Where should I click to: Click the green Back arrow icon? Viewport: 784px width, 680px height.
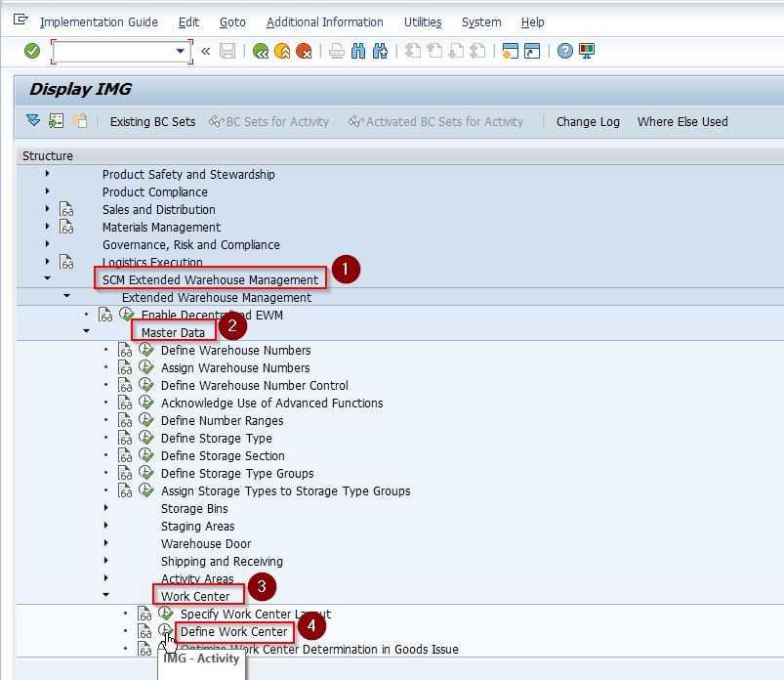click(x=261, y=51)
